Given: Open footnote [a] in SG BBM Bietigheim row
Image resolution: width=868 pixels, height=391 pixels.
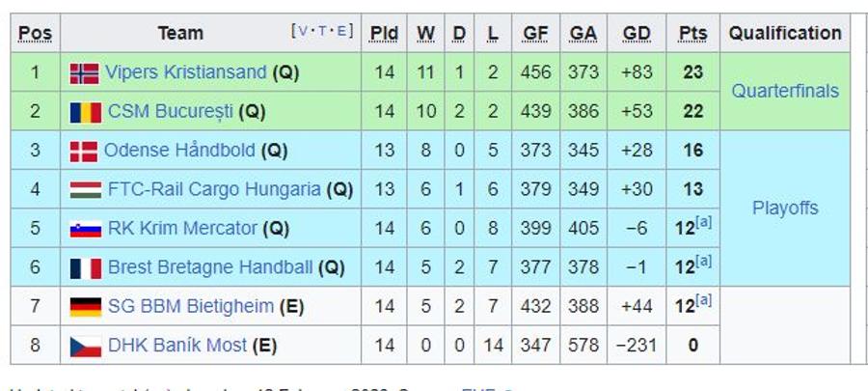Looking at the screenshot, I should pos(703,300).
